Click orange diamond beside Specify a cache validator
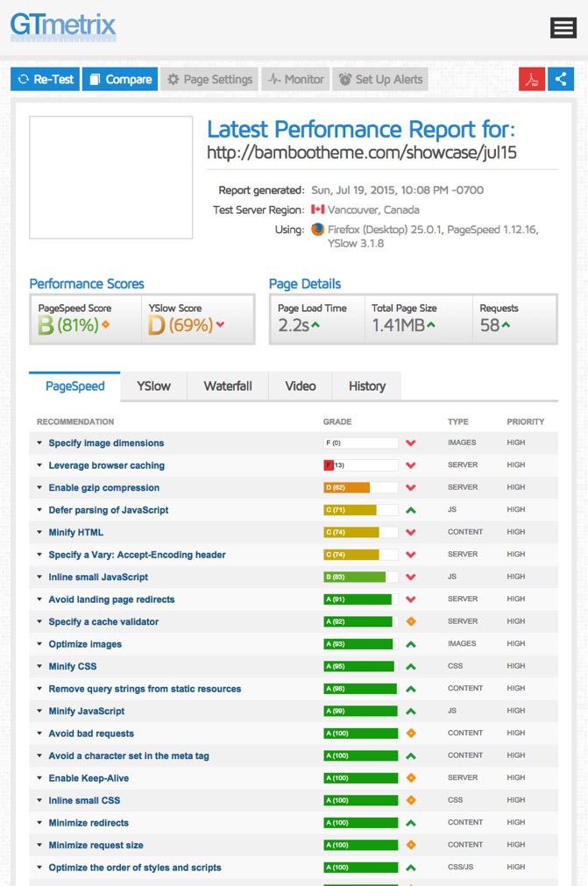The height and width of the screenshot is (886, 588). tap(410, 621)
